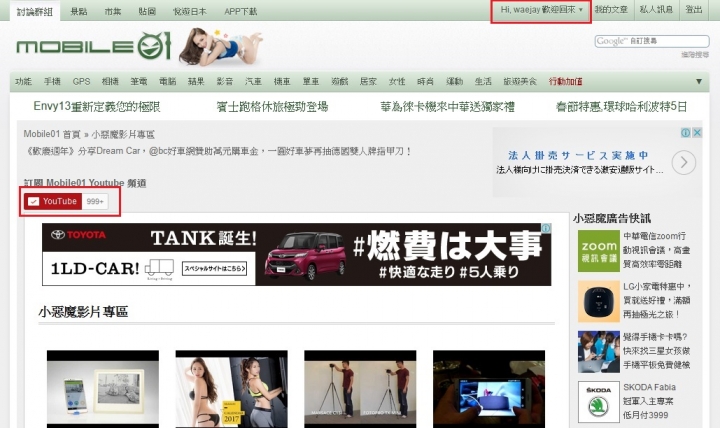Select the 單車 category
The width and height of the screenshot is (720, 428).
(x=311, y=82)
